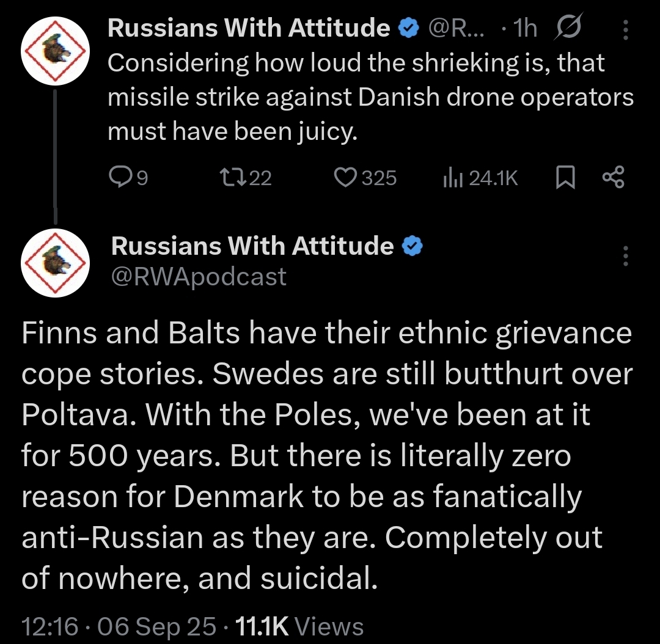Like the tweet with 325 likes
The image size is (660, 644).
point(346,177)
